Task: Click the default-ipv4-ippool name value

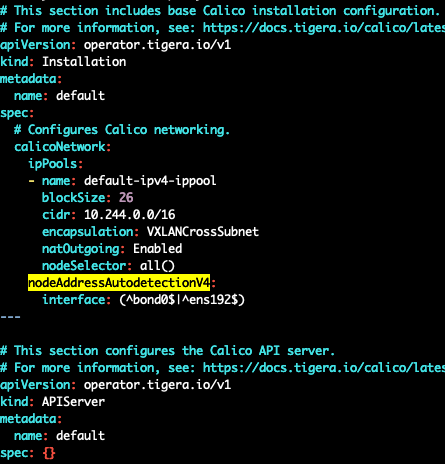Action: pos(150,181)
